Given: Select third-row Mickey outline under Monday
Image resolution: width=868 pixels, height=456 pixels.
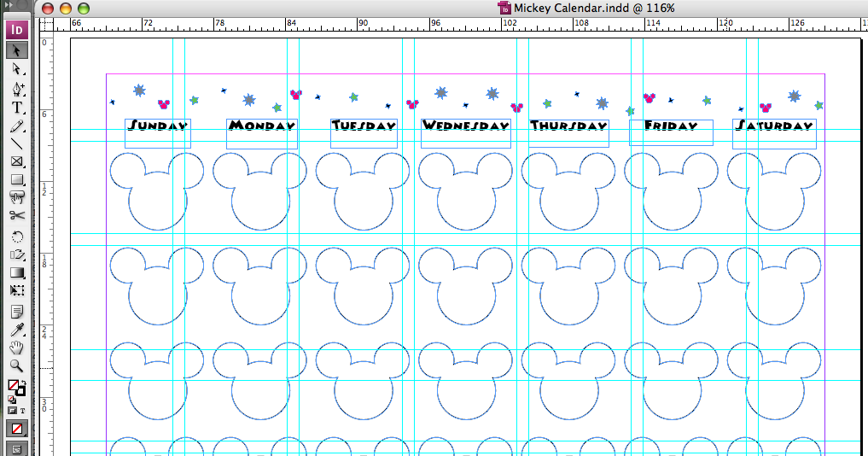Looking at the screenshot, I should (x=260, y=381).
